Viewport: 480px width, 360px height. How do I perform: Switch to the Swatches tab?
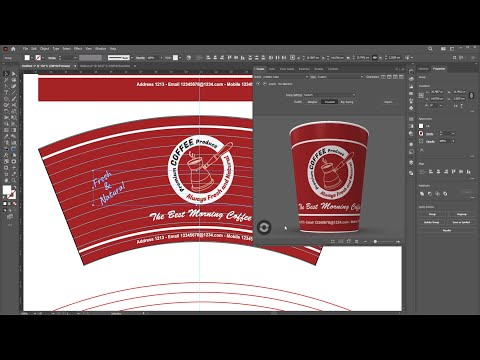point(304,69)
